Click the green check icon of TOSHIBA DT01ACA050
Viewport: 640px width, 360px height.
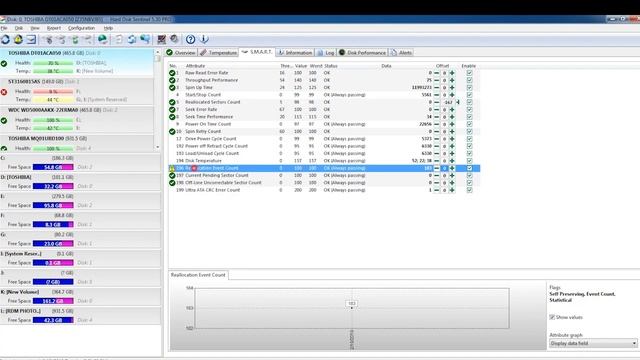coord(4,63)
